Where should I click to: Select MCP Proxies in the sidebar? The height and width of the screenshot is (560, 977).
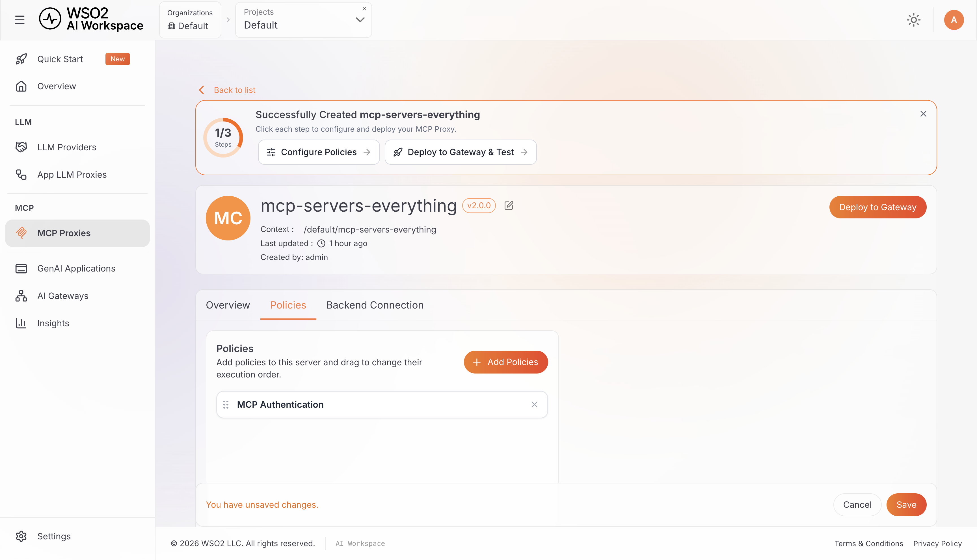[x=77, y=233]
